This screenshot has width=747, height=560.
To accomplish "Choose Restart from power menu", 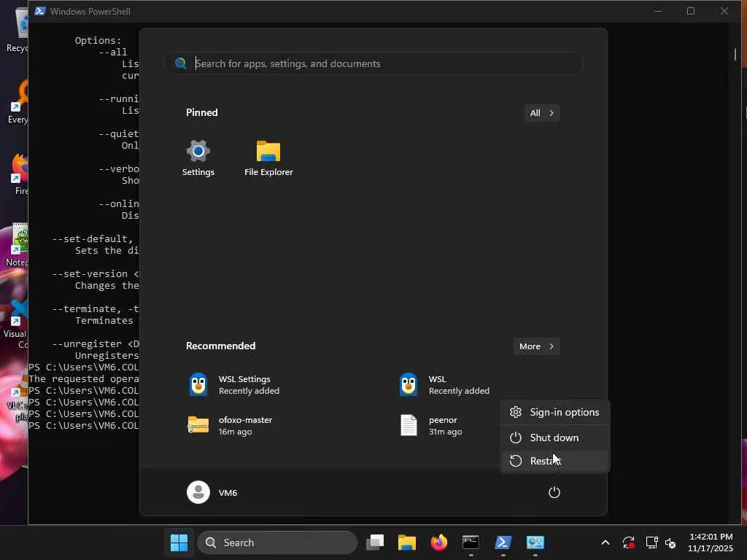I will pyautogui.click(x=554, y=461).
